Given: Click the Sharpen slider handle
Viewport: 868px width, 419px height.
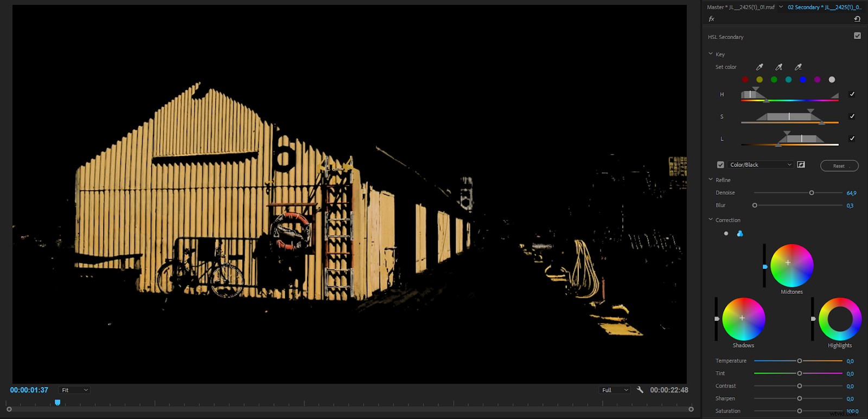Looking at the screenshot, I should [x=800, y=398].
